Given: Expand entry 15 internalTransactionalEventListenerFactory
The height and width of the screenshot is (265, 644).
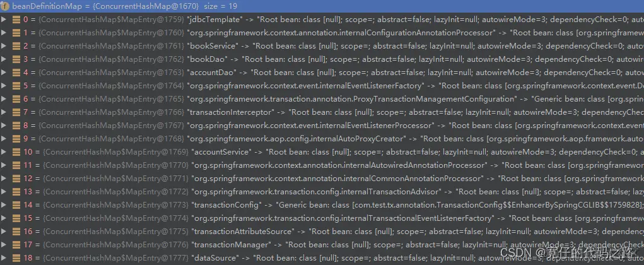Looking at the screenshot, I should (4, 218).
